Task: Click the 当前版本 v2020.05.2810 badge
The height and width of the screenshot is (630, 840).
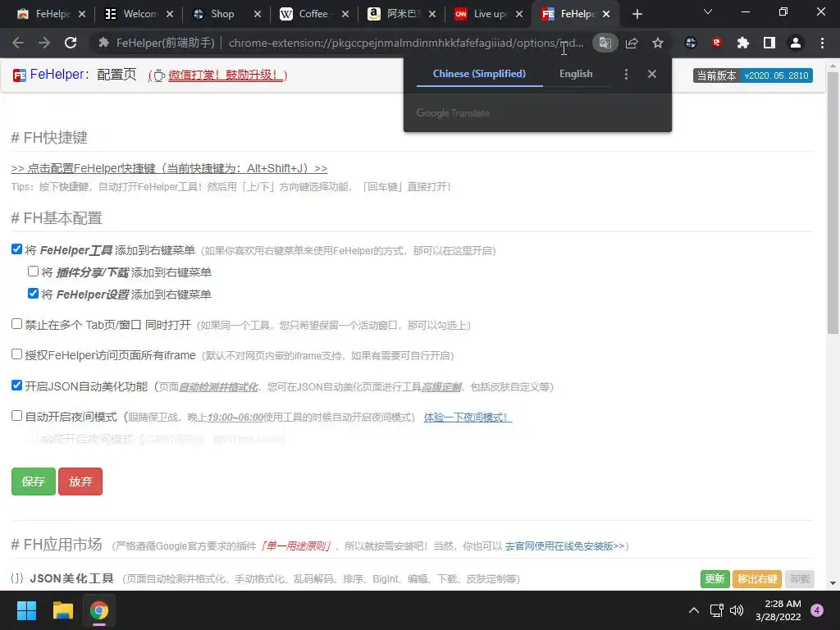Action: [x=753, y=75]
